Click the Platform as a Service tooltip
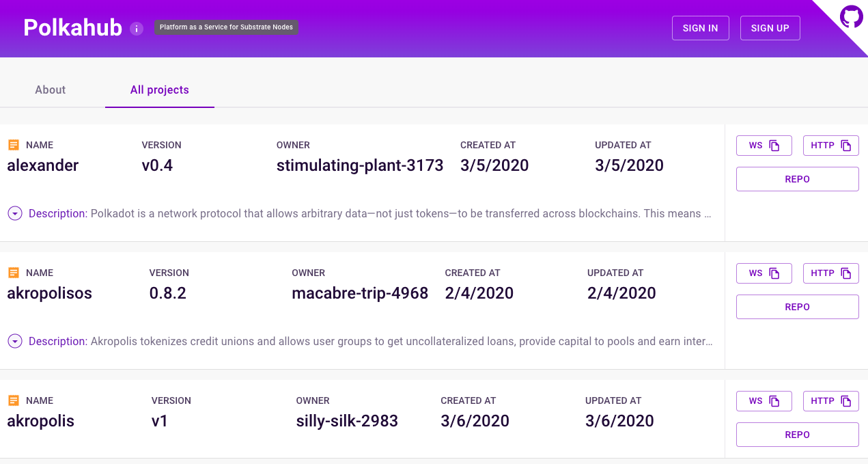The height and width of the screenshot is (464, 868). click(x=226, y=27)
